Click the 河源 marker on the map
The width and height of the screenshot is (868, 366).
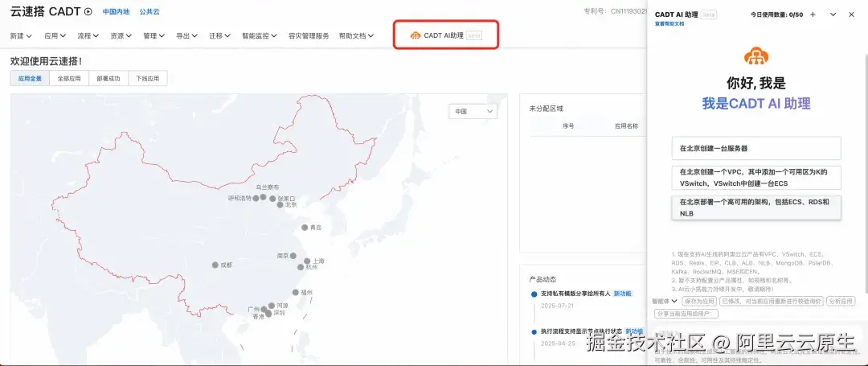(x=272, y=305)
